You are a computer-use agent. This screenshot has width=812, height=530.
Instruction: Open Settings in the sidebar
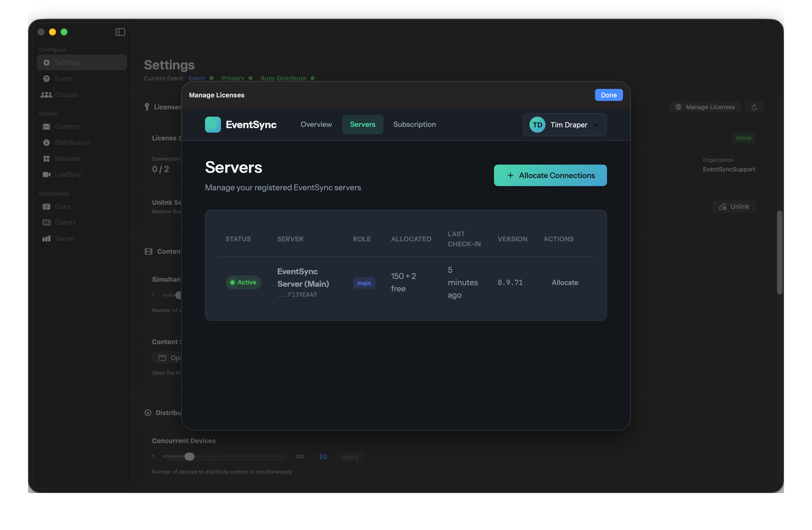82,62
